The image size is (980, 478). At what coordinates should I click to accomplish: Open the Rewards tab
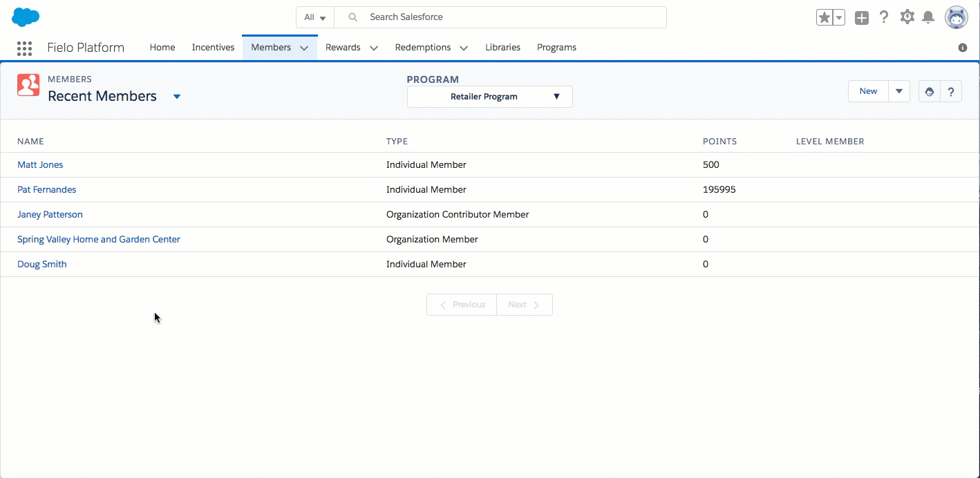(343, 48)
